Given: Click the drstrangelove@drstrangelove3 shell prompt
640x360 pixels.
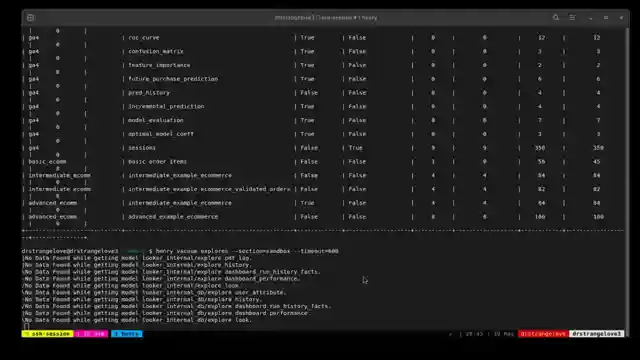Looking at the screenshot, I should [70, 251].
